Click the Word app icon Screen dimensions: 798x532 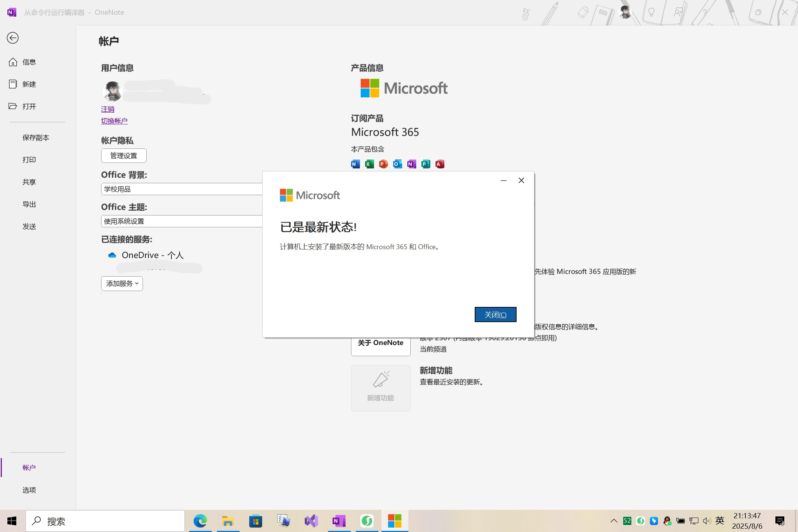pos(355,164)
